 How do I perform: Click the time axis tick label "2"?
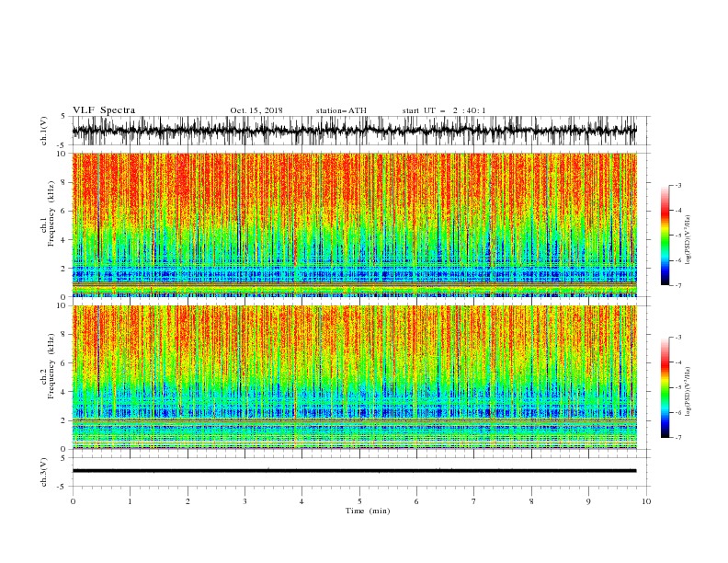tap(188, 501)
